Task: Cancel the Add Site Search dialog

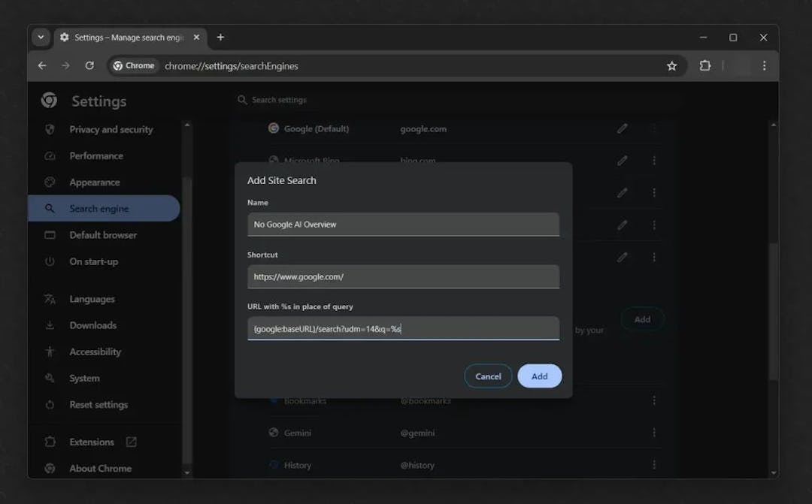Action: pyautogui.click(x=488, y=376)
